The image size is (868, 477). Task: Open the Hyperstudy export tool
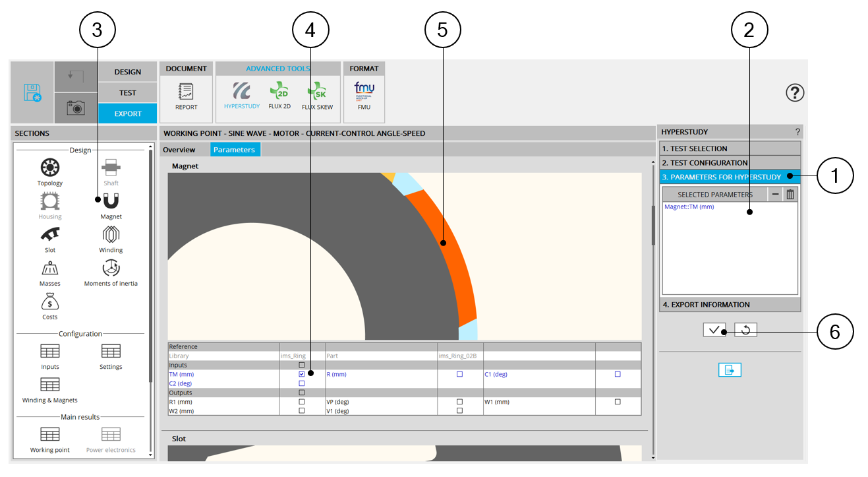242,94
